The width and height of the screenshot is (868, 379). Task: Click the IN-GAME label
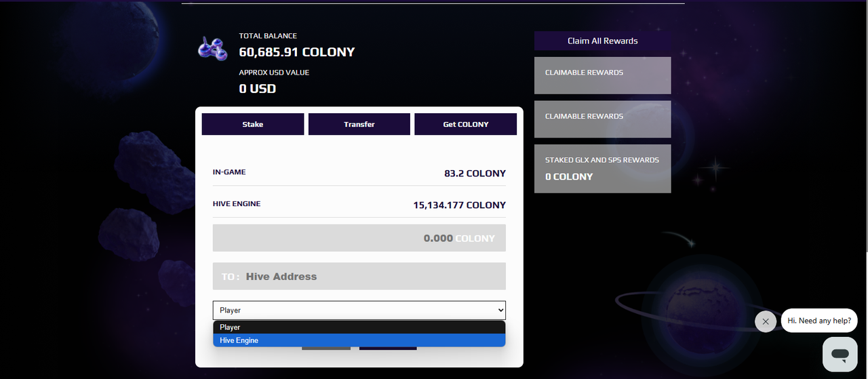click(229, 172)
